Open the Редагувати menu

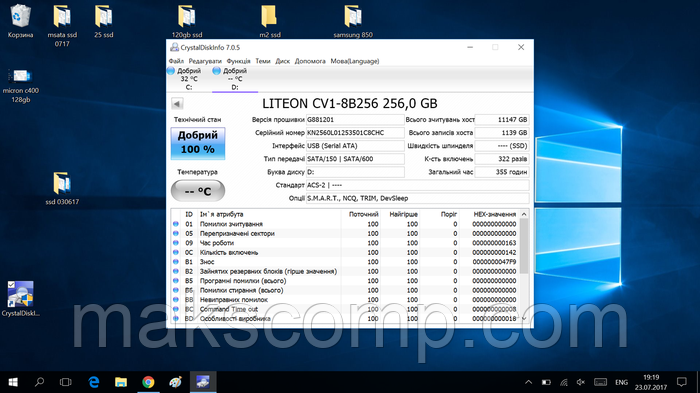(205, 61)
